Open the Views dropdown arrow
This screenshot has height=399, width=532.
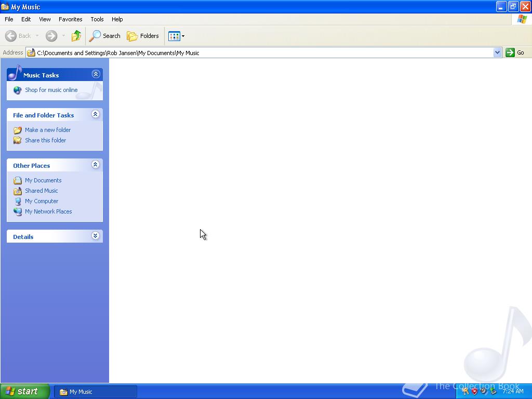click(183, 36)
